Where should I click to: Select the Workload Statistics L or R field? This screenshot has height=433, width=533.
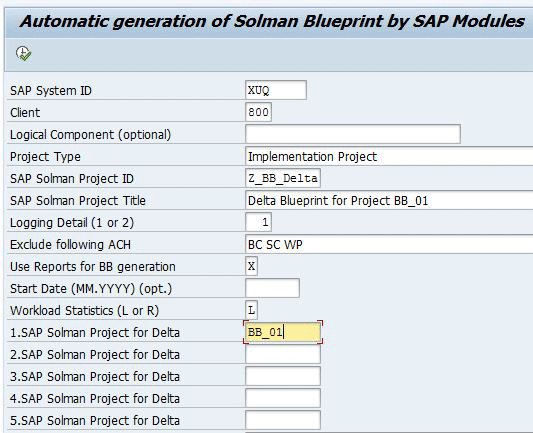point(251,310)
